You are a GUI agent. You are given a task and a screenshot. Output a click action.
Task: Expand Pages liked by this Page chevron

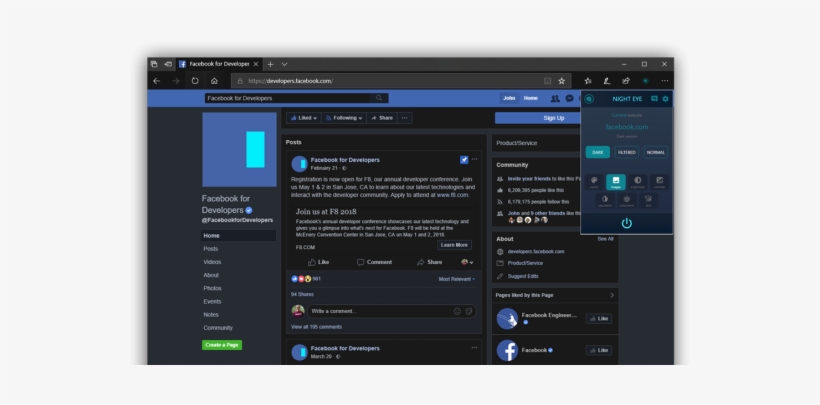click(x=612, y=295)
